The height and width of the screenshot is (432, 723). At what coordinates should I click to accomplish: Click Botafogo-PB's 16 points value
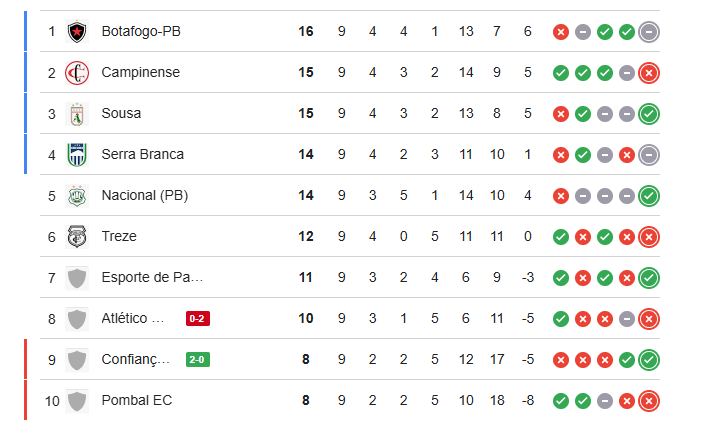pos(306,32)
